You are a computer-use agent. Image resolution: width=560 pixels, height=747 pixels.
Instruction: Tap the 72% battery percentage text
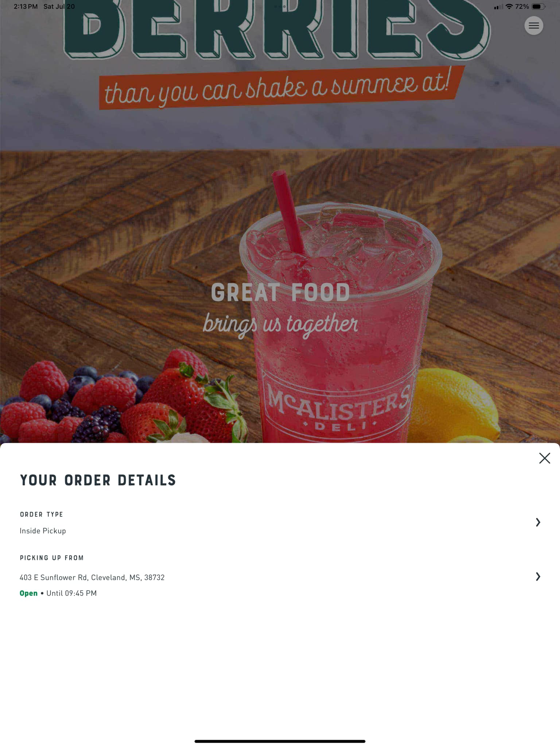(522, 7)
